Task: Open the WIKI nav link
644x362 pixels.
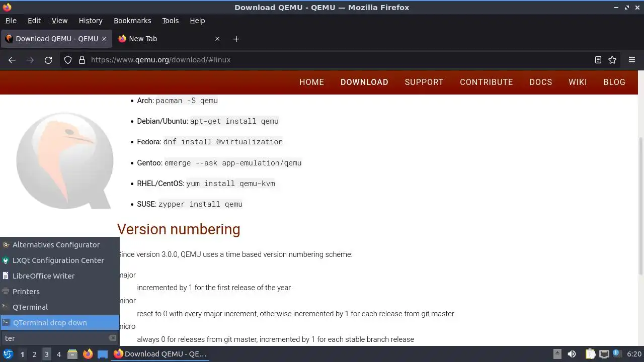Action: pos(578,82)
